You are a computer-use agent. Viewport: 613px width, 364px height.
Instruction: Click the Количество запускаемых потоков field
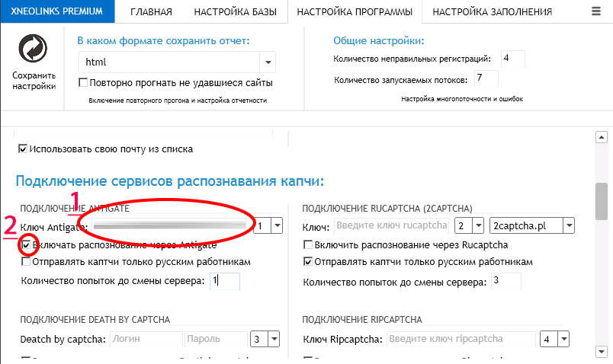tap(486, 79)
